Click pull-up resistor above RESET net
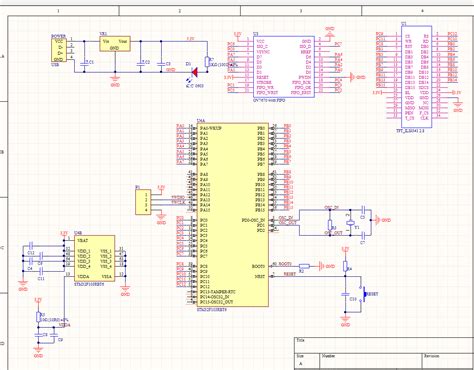 346,266
